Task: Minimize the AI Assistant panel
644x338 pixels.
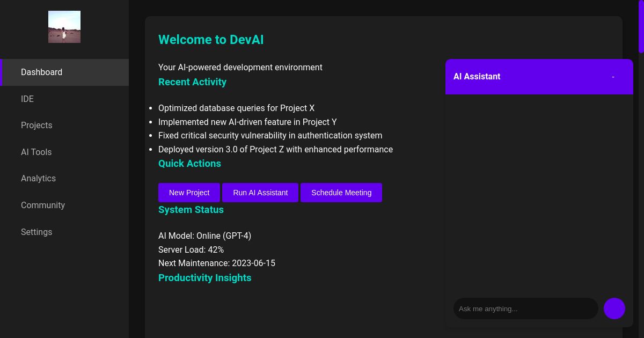Action: (x=613, y=77)
